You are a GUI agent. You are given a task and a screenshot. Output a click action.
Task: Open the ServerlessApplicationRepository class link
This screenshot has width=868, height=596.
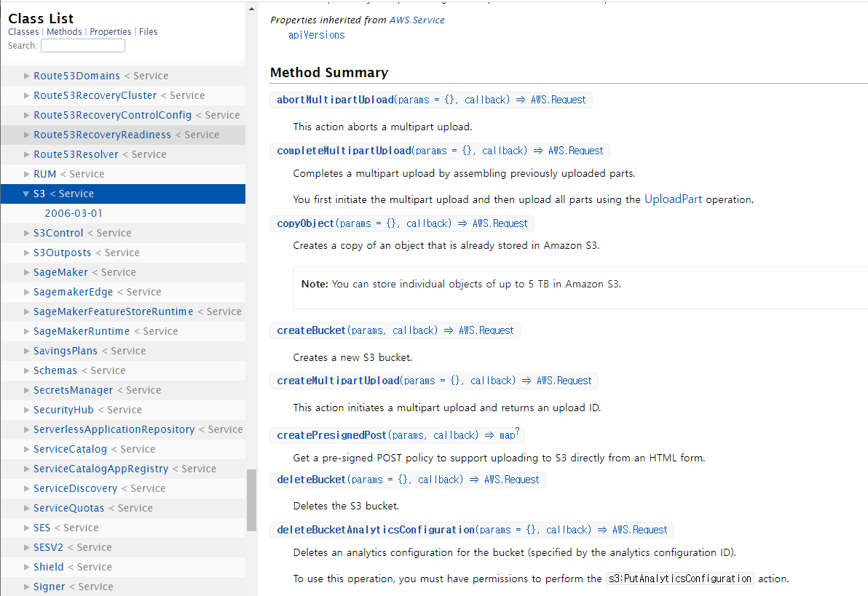114,429
